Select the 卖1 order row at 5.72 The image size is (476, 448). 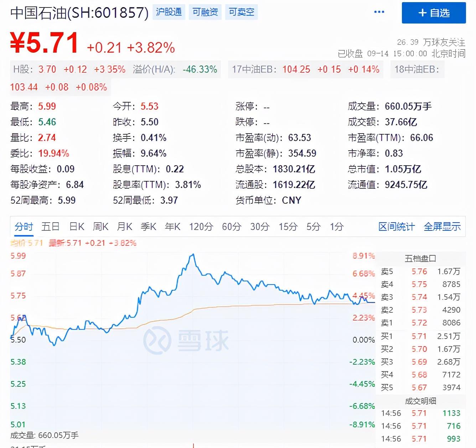(420, 323)
